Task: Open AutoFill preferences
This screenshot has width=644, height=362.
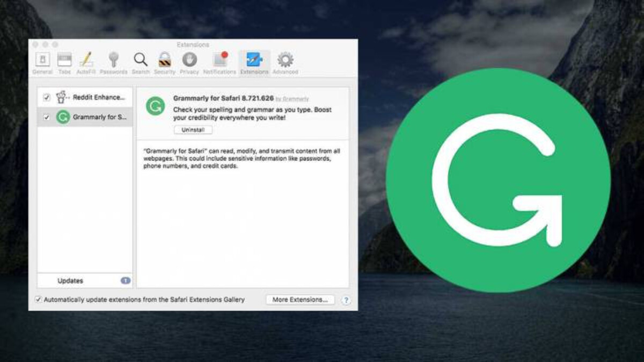Action: click(x=87, y=59)
